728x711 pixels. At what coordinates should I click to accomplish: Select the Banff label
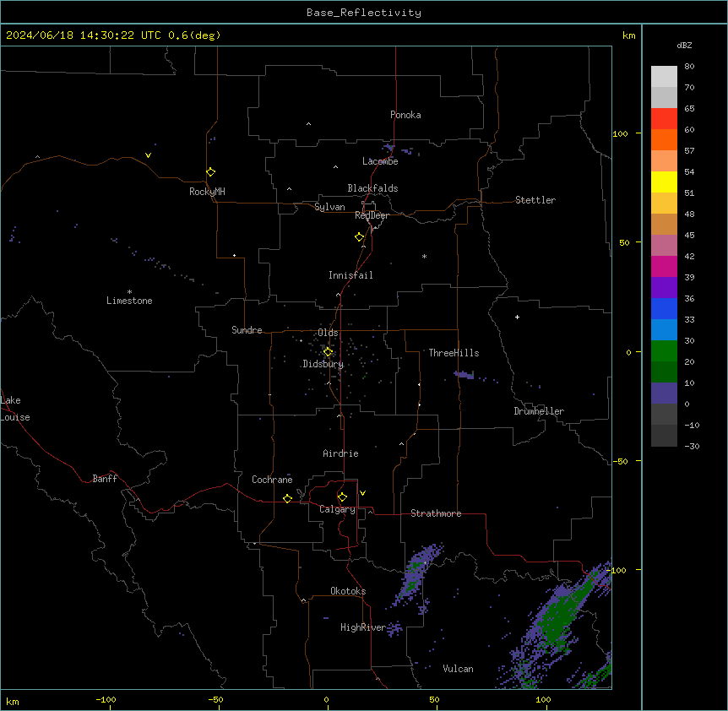coord(105,479)
